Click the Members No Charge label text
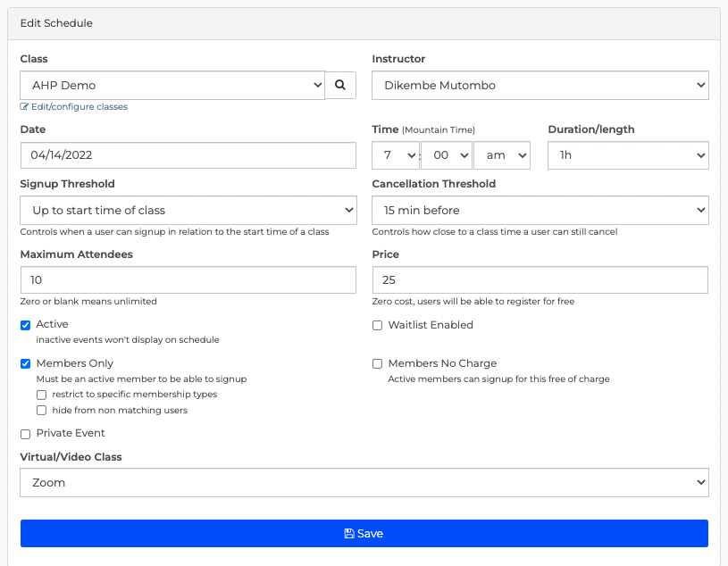 pos(442,363)
